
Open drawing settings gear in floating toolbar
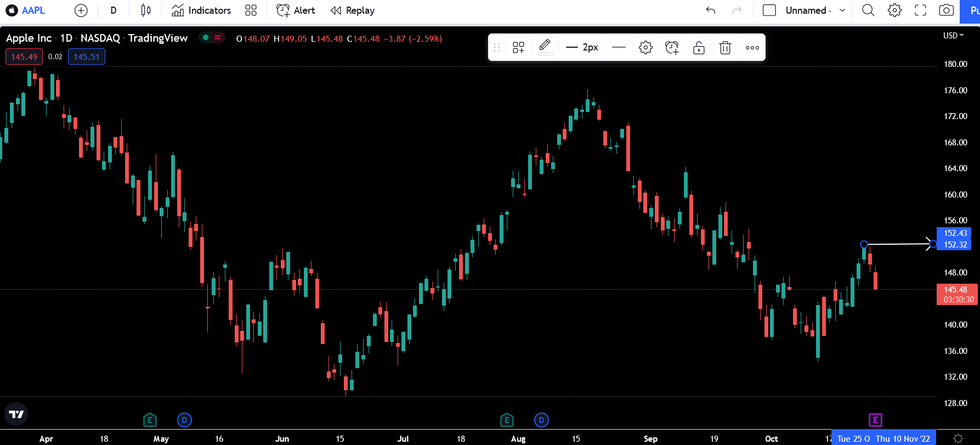(645, 48)
